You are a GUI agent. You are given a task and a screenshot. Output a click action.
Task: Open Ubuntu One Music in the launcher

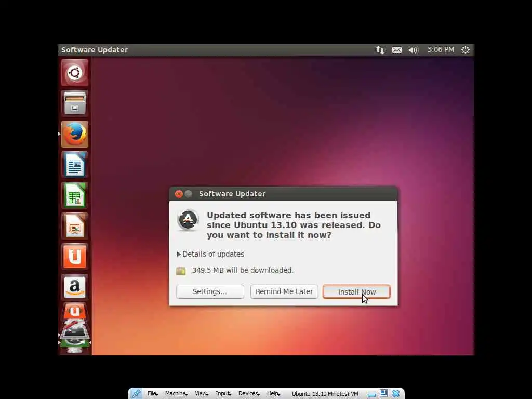[x=75, y=312]
